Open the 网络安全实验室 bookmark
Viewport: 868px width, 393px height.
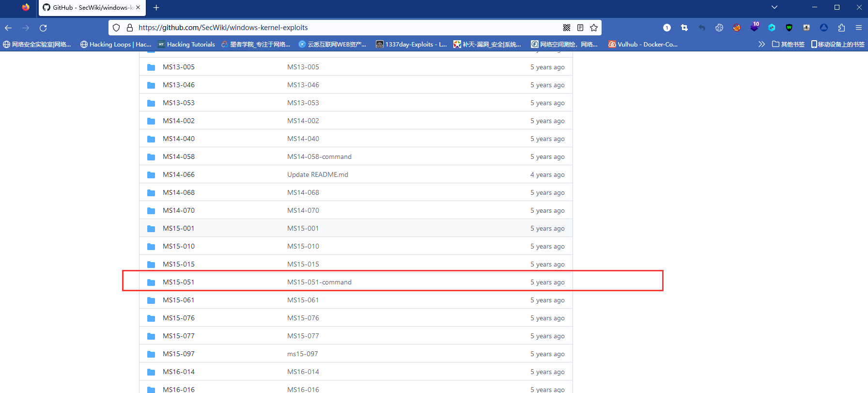pos(37,44)
